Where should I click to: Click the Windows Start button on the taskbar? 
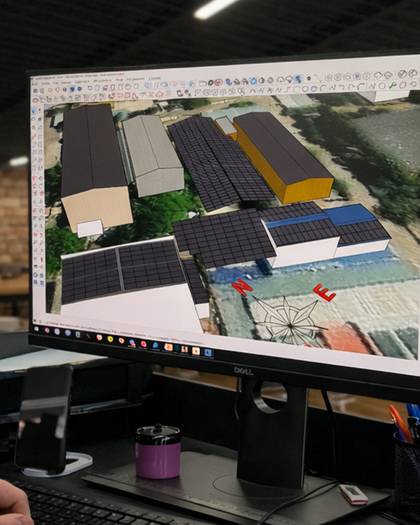click(36, 329)
